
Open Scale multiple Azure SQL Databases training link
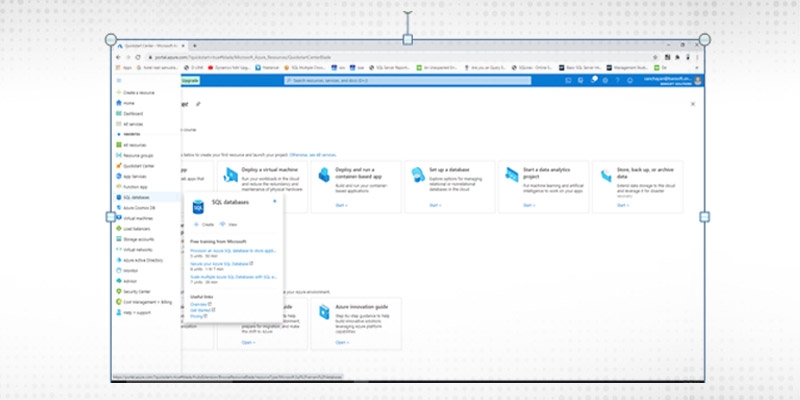tap(233, 277)
